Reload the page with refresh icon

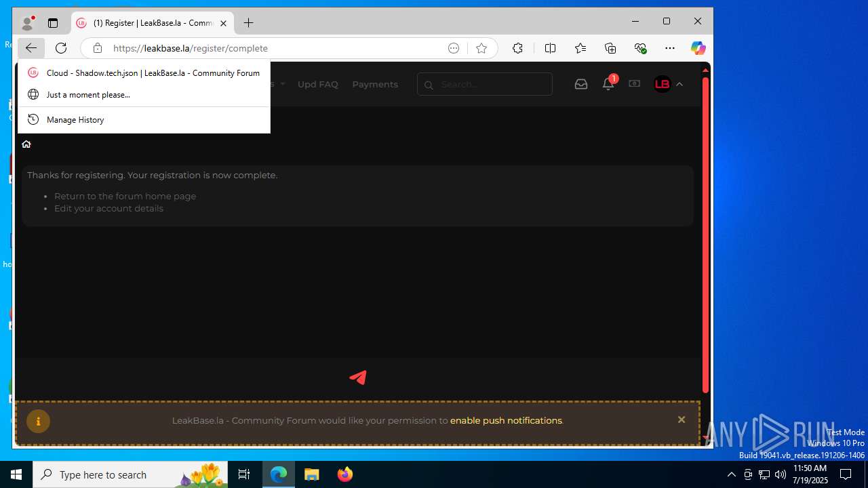click(x=61, y=48)
